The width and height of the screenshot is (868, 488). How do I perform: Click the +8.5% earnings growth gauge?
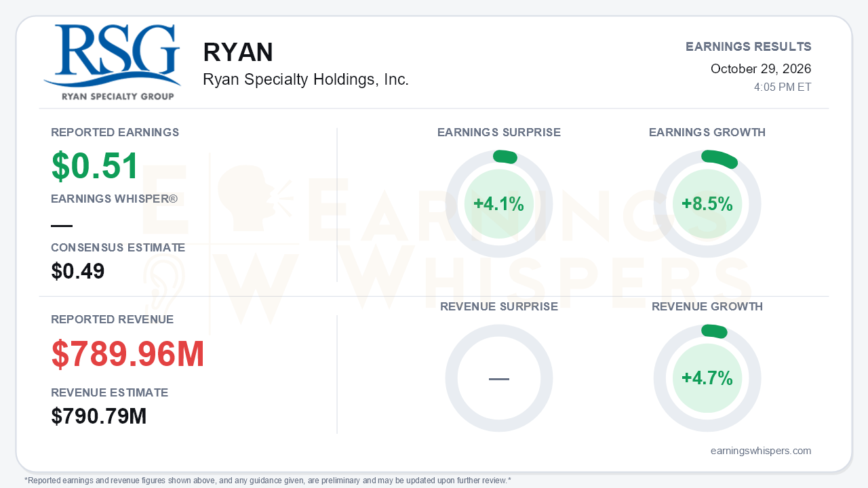(x=707, y=204)
